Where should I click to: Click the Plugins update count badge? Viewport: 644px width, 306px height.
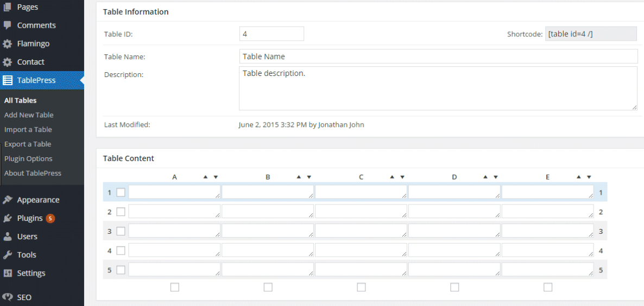coord(50,218)
